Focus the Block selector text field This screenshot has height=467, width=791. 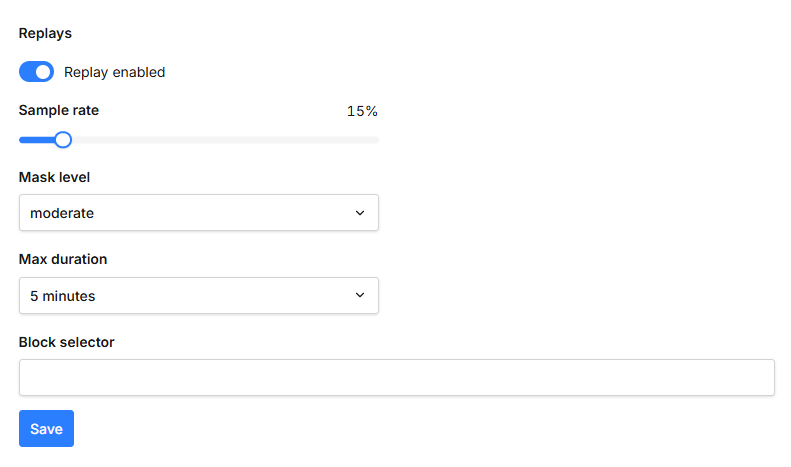396,378
